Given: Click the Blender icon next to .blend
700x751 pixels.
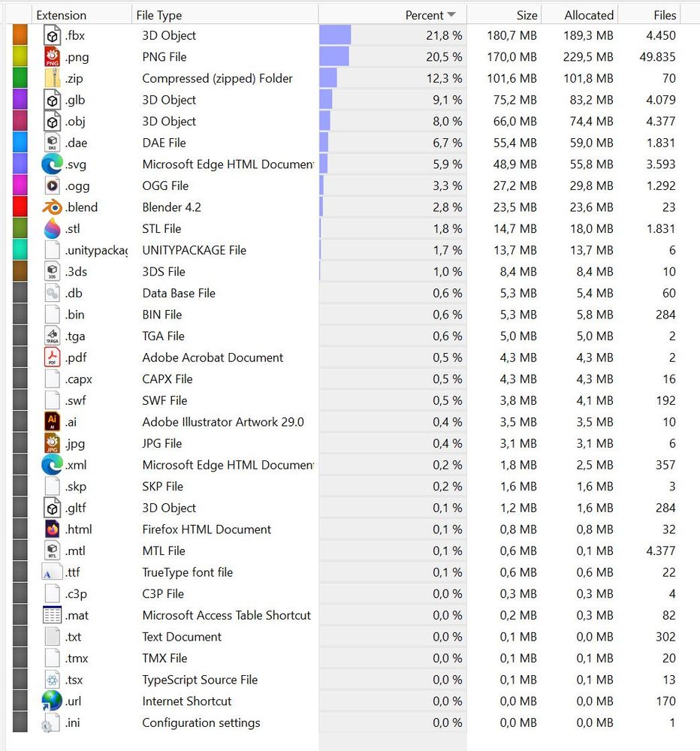Looking at the screenshot, I should click(53, 207).
